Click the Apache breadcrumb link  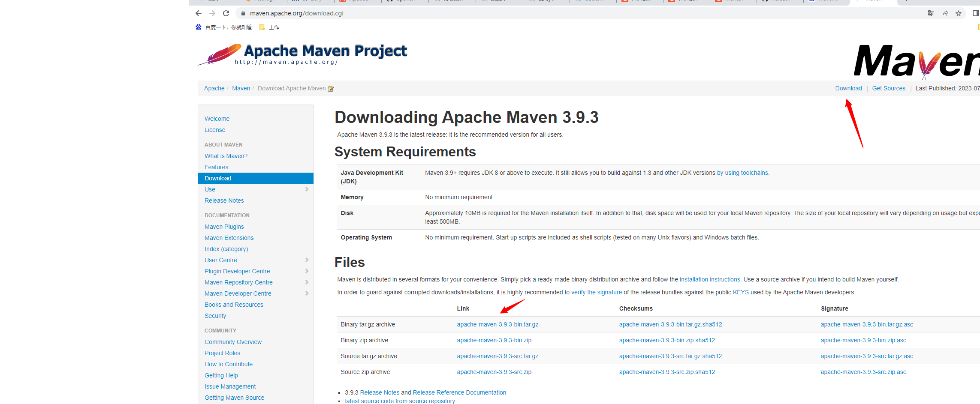[214, 88]
